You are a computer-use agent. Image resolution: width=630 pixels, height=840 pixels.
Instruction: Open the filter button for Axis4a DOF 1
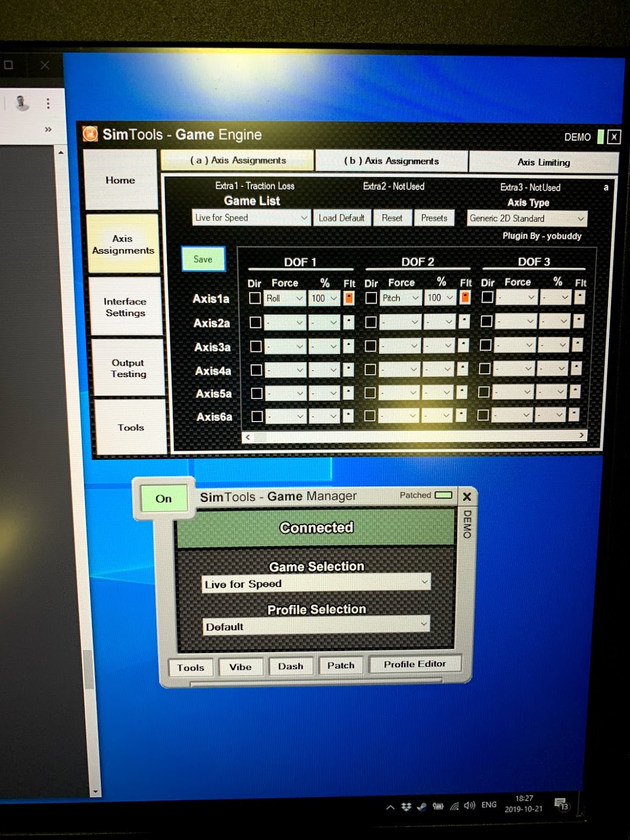coord(348,369)
